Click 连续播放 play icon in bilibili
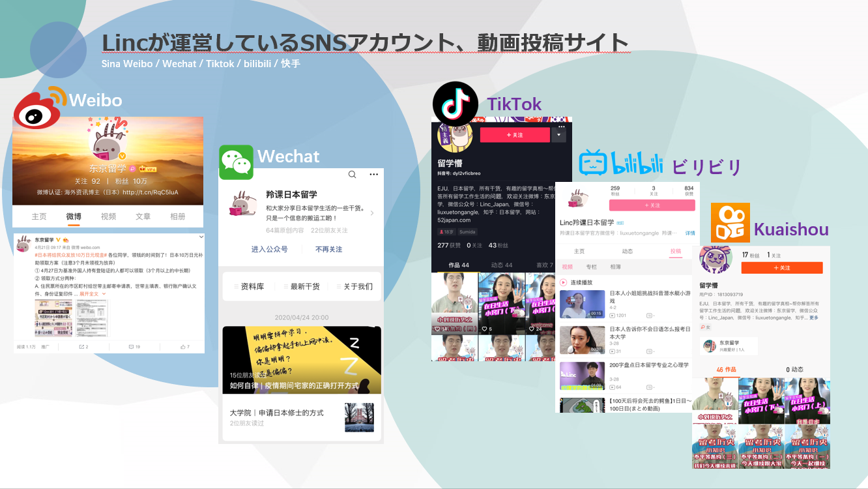This screenshot has width=868, height=489. tap(564, 282)
